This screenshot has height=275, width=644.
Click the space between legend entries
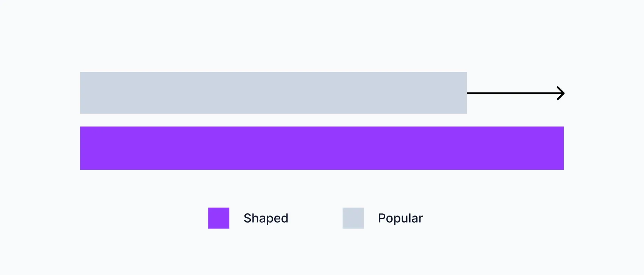[315, 218]
